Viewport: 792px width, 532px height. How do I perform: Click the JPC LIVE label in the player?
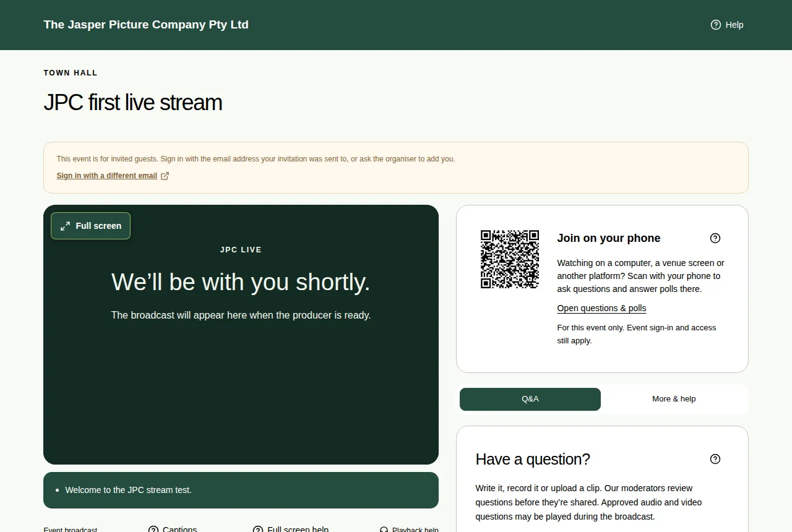241,250
